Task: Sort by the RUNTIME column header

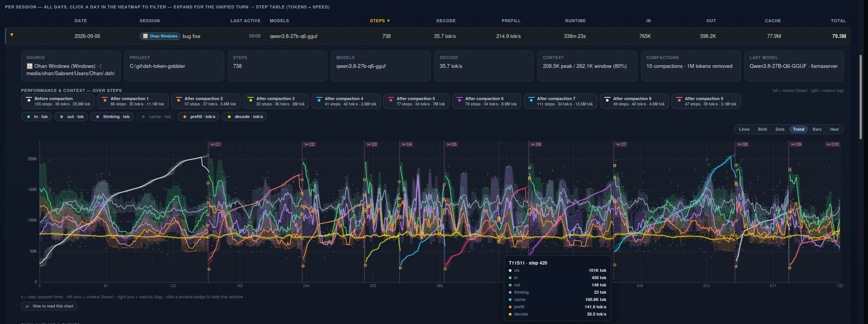Action: click(x=575, y=21)
